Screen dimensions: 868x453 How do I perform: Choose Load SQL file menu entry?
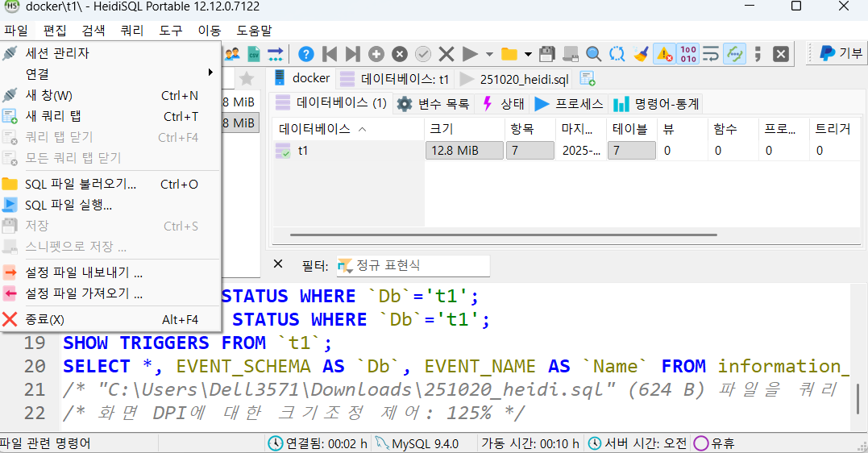click(x=110, y=185)
